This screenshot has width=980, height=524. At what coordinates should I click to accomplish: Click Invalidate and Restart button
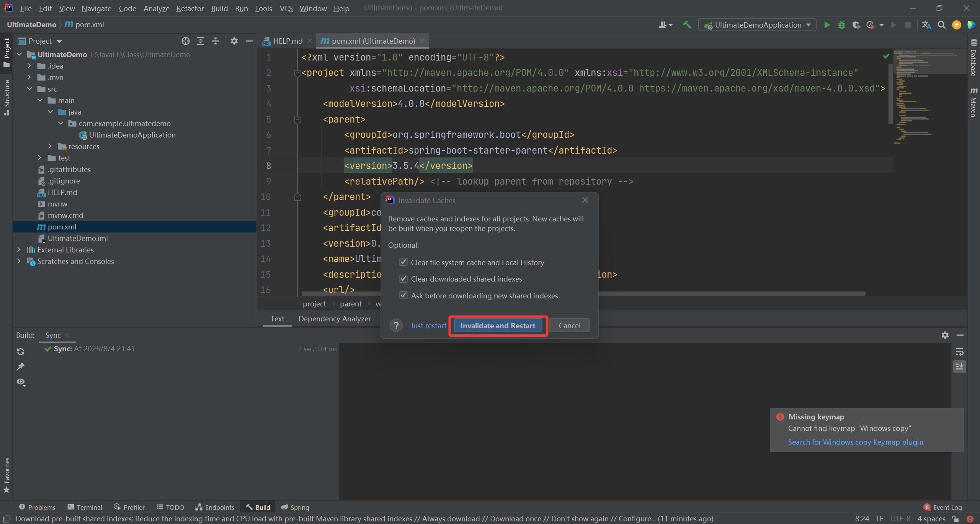tap(498, 326)
